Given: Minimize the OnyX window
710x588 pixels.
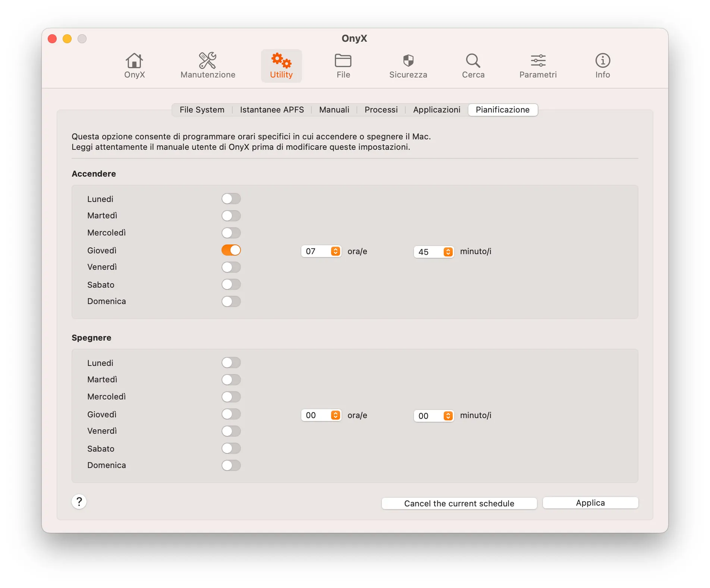Looking at the screenshot, I should [x=67, y=39].
